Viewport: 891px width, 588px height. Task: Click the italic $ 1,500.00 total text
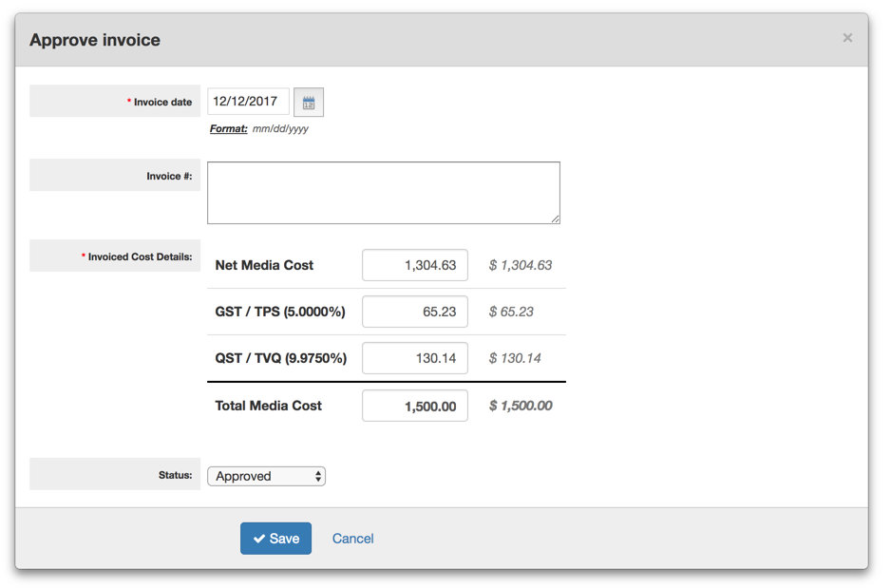(x=521, y=406)
